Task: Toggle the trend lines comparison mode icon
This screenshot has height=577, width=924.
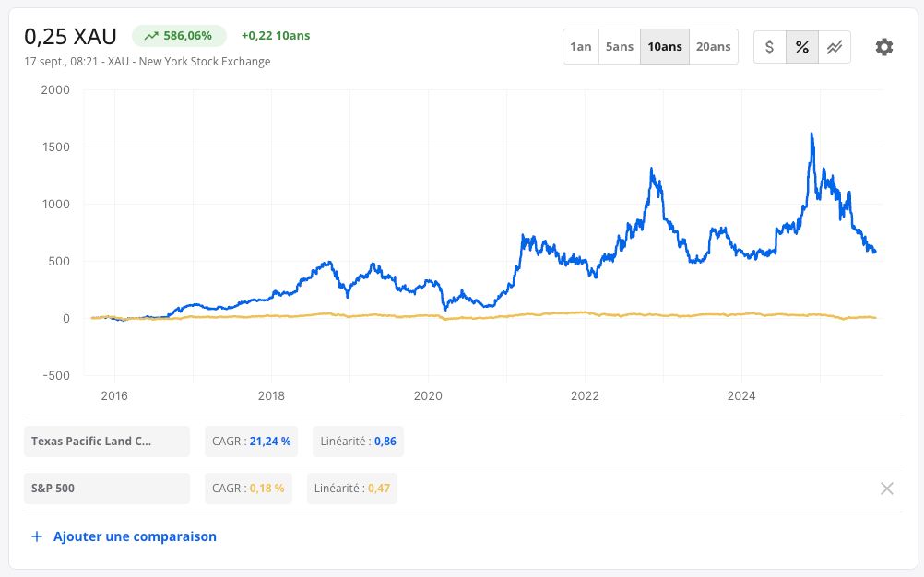Action: 835,47
